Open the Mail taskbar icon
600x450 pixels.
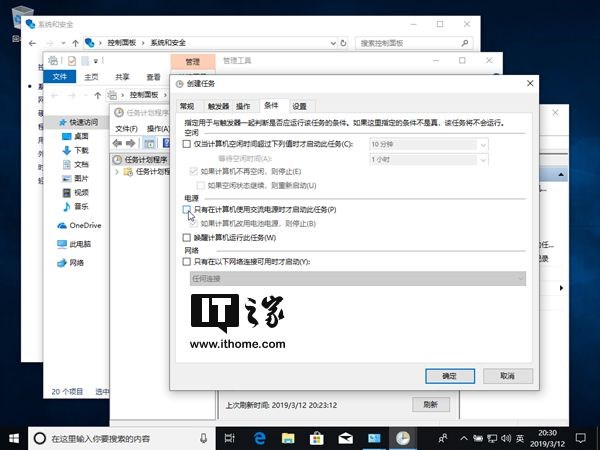tap(345, 439)
